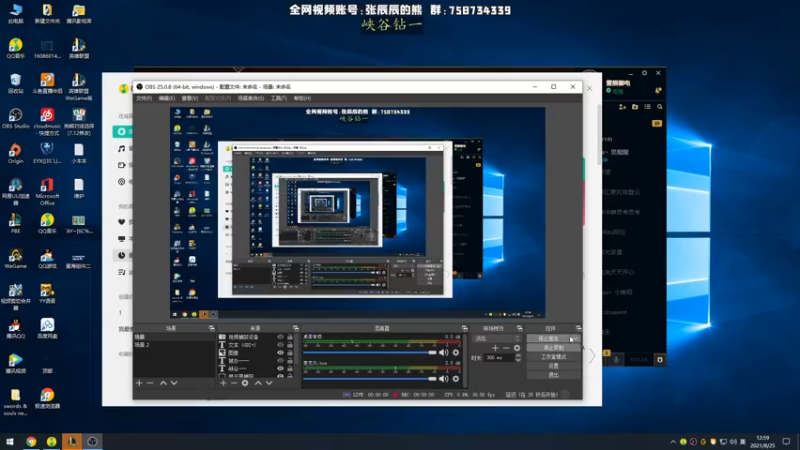The height and width of the screenshot is (450, 800).
Task: Open Mic/Aux settings gear
Action: 456,379
